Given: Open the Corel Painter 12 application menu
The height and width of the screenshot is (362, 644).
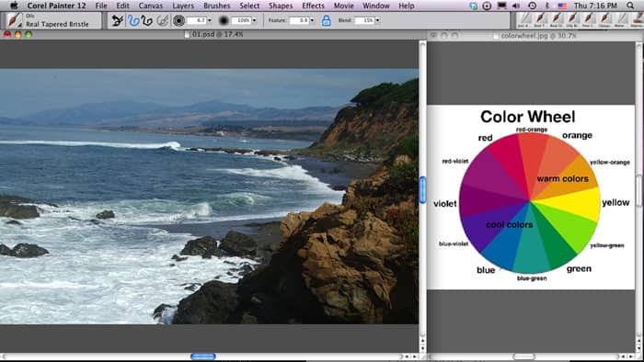Looking at the screenshot, I should tap(57, 6).
